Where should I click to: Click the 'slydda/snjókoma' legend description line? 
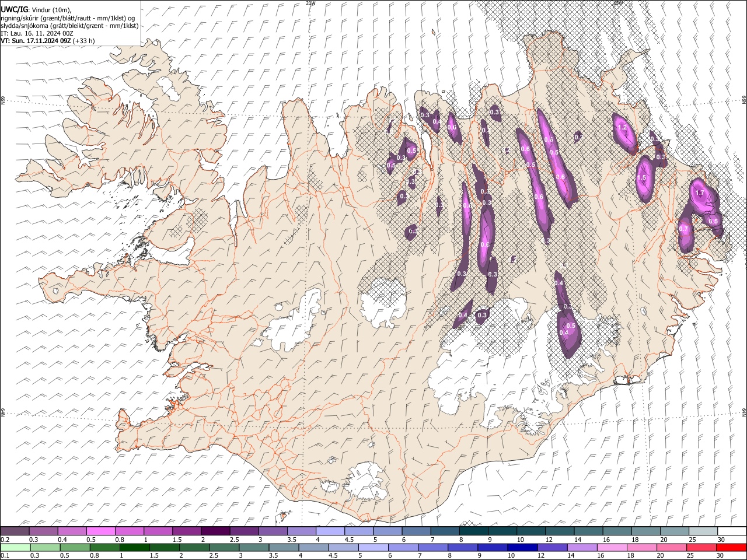(69, 26)
